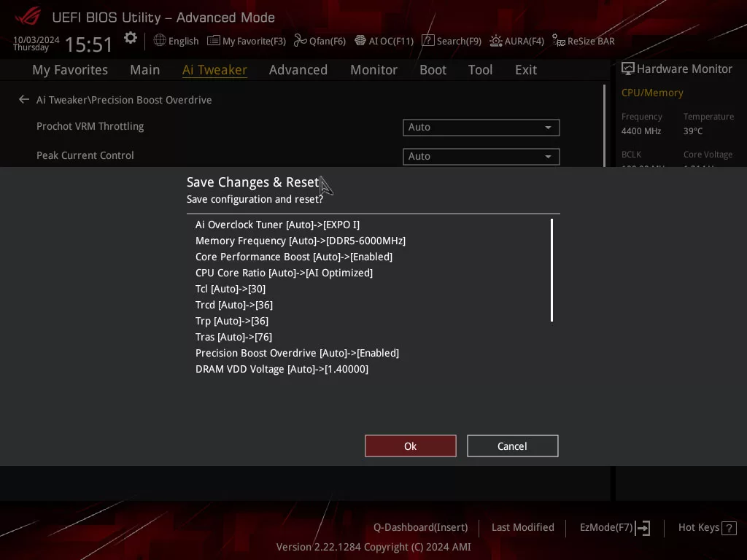The image size is (747, 560).
Task: Launch AI OC(F11) icon
Action: pyautogui.click(x=360, y=41)
